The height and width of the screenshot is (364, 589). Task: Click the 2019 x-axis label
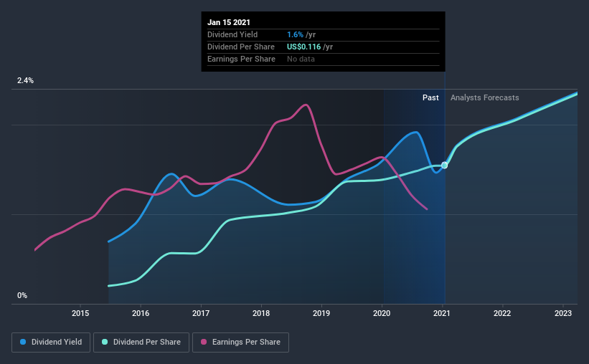321,313
